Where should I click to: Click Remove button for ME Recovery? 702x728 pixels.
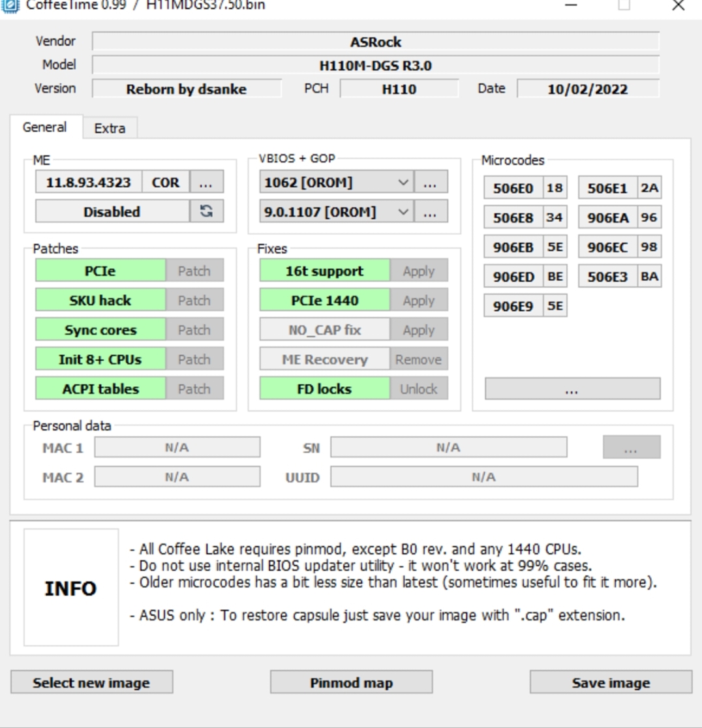pyautogui.click(x=419, y=359)
